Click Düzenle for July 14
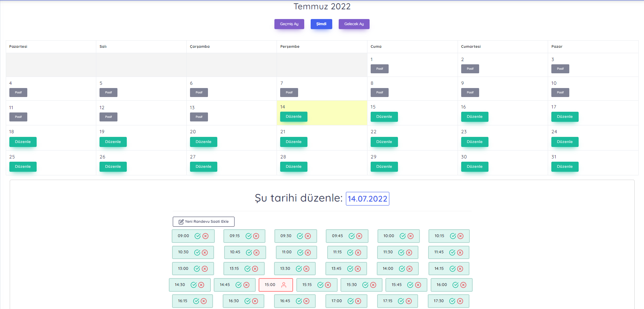This screenshot has height=309, width=644. 294,117
